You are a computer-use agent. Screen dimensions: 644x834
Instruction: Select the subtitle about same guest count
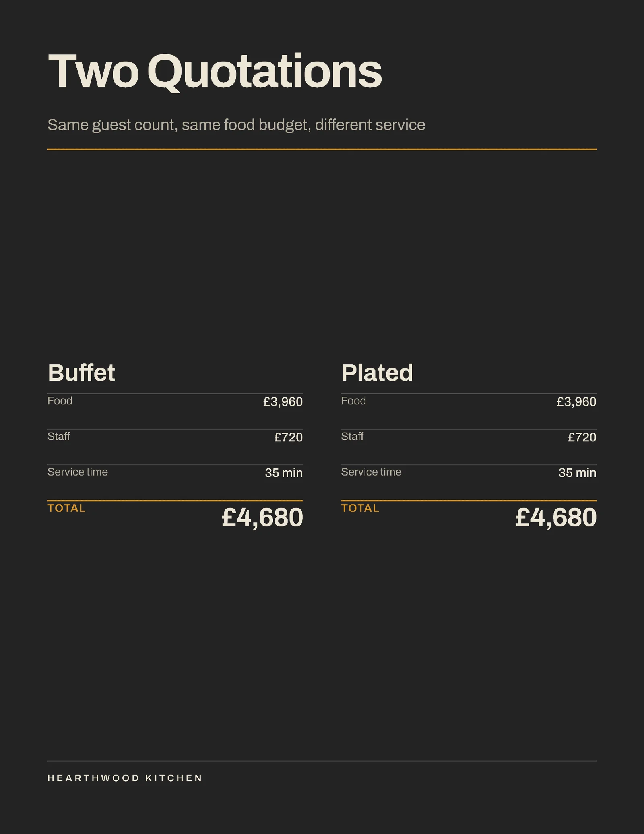pyautogui.click(x=236, y=125)
